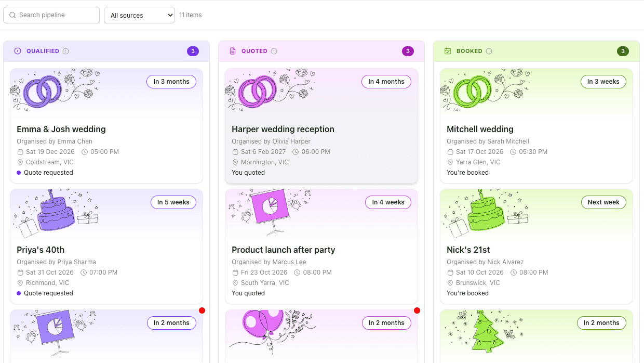Click the clock icon beside 07:00 PM

[83, 273]
